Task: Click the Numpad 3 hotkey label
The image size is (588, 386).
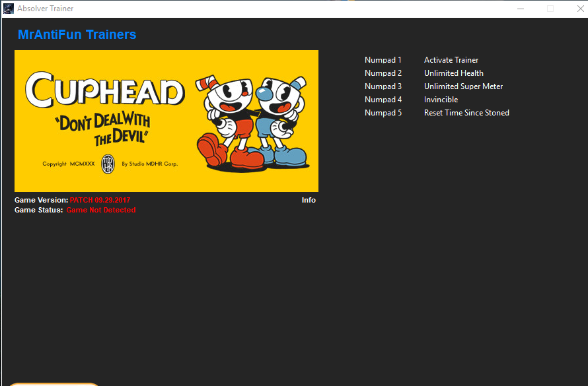Action: [383, 86]
